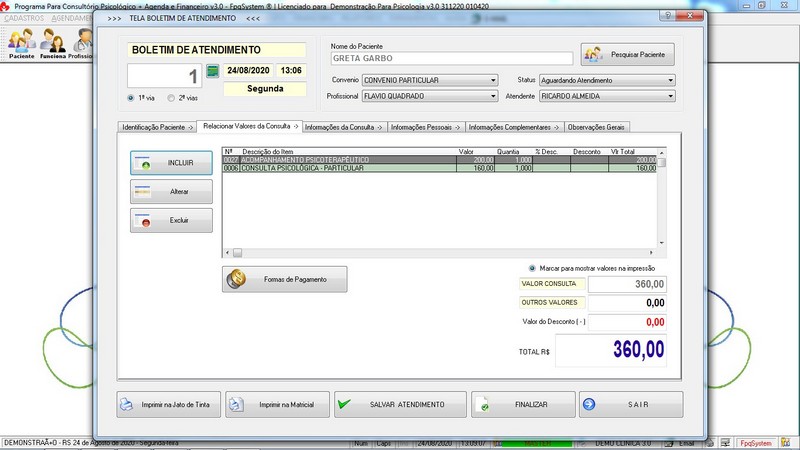Select the CONSULTA PSICOLOGICA - PARTICULAR row
Image resolution: width=800 pixels, height=450 pixels.
click(x=340, y=169)
